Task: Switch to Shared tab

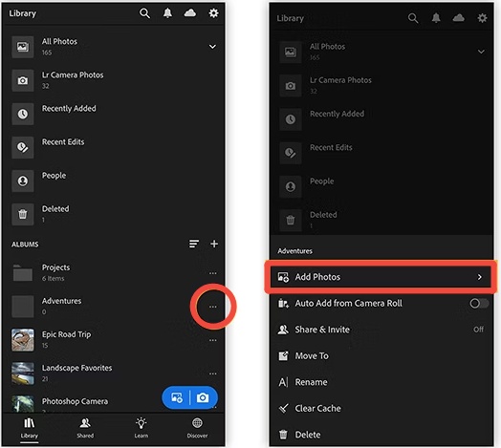Action: coord(85,429)
